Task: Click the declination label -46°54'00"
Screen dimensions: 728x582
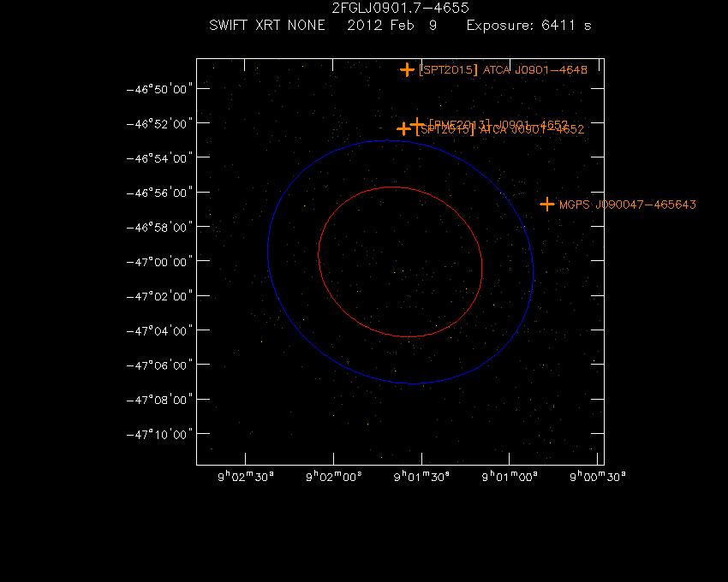Action: coord(159,158)
